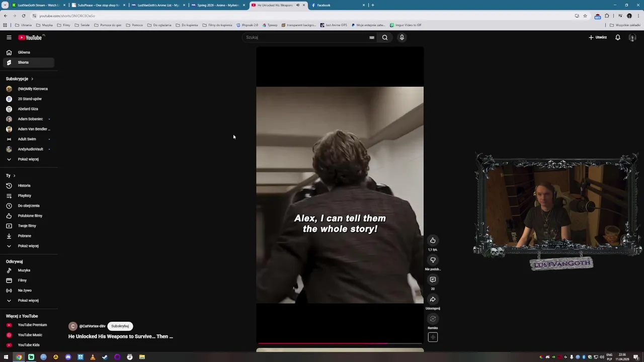Open Playlisty in the sidebar
Viewport: 644px width, 362px height.
tap(29, 196)
